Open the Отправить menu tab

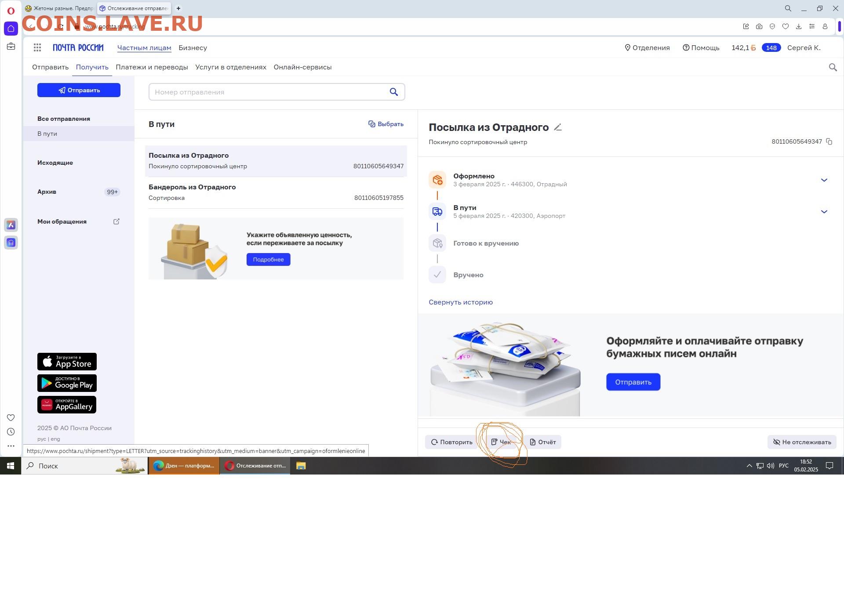pyautogui.click(x=50, y=67)
